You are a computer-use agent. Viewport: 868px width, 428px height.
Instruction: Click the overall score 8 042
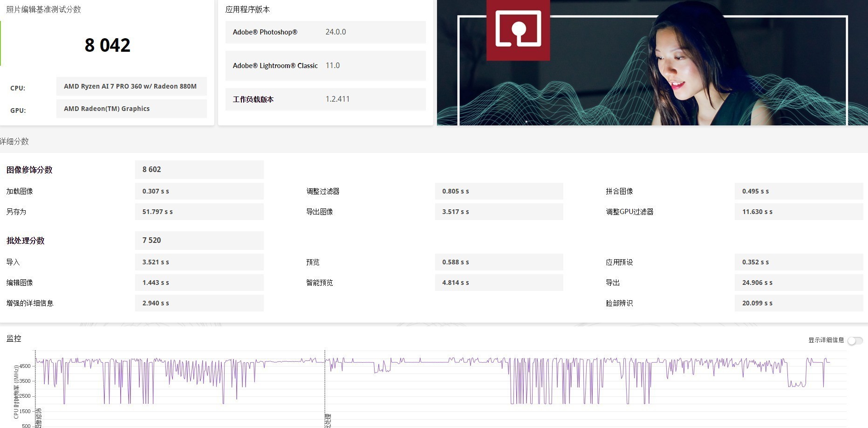pos(107,45)
